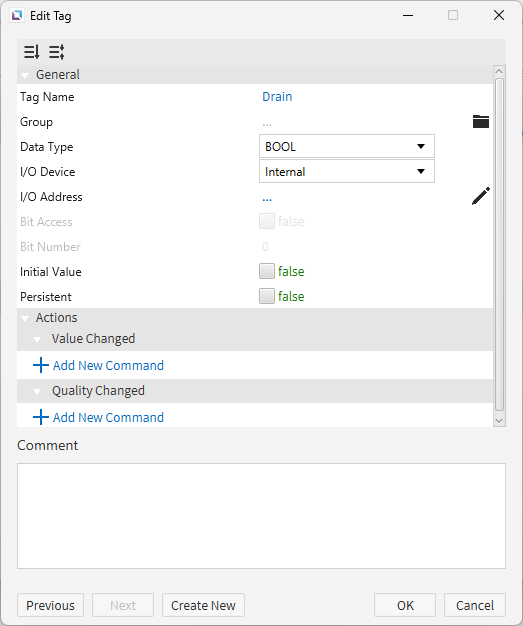Collapse the Actions section
Screen dimensions: 523x626
click(26, 318)
